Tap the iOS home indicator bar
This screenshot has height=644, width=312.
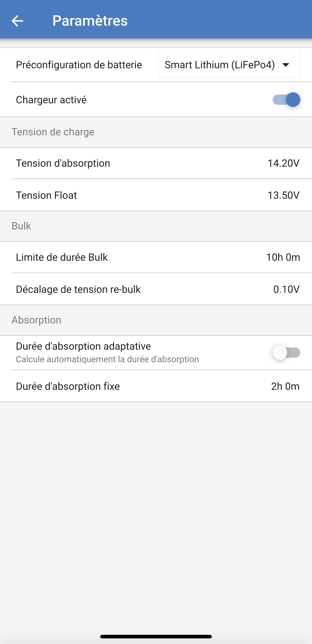(156, 636)
